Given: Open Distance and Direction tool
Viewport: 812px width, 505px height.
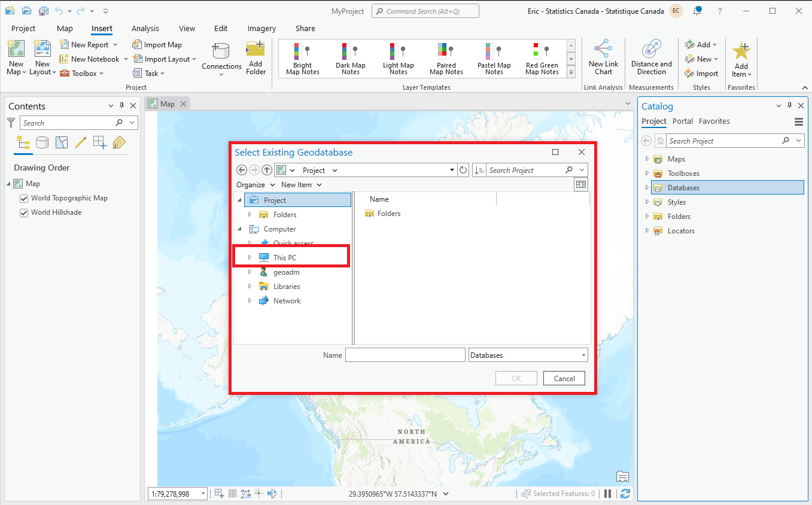Looking at the screenshot, I should pyautogui.click(x=652, y=58).
